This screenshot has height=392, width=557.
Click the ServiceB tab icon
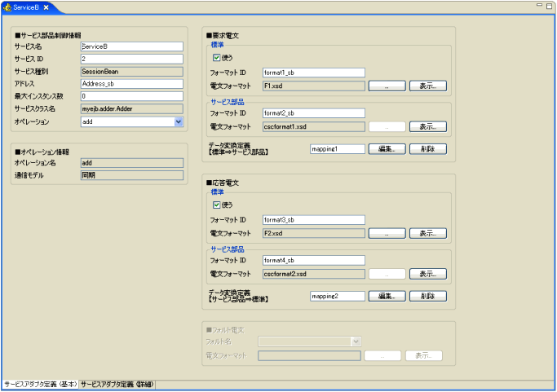7,7
